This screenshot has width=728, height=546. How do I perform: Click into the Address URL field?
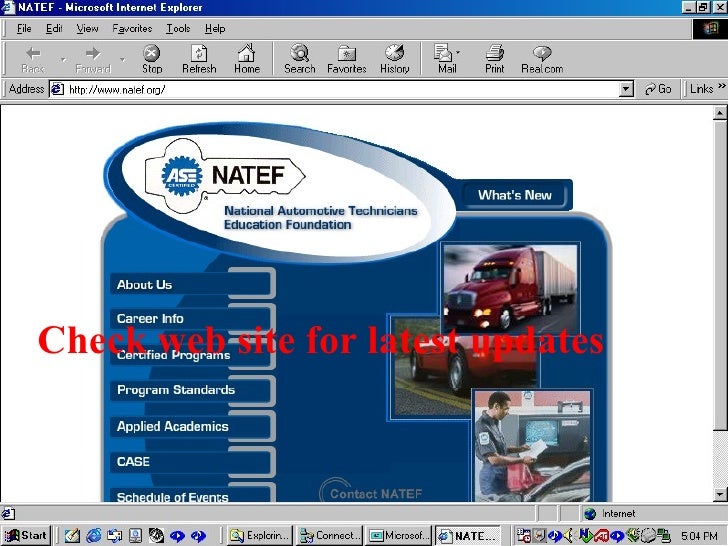tap(343, 89)
